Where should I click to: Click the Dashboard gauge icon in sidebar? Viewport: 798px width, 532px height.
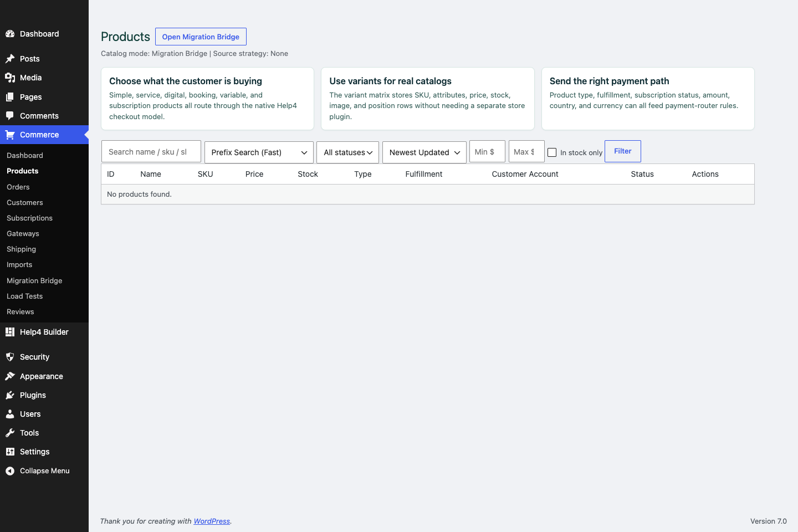(10, 34)
